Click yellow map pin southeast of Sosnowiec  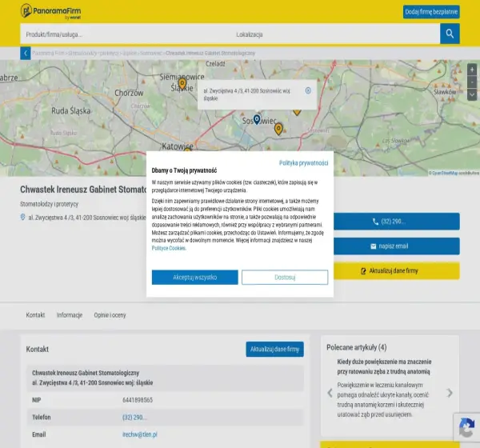tap(278, 129)
